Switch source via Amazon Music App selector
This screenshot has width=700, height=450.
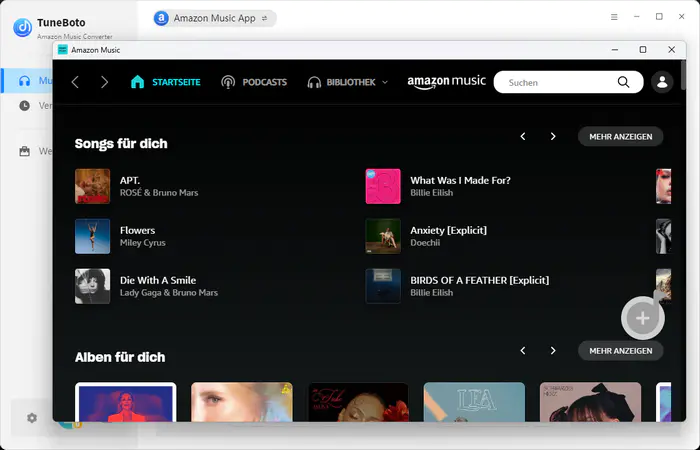[x=215, y=18]
